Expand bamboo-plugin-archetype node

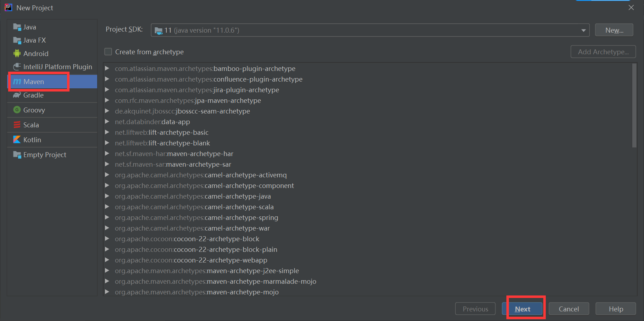pyautogui.click(x=107, y=68)
